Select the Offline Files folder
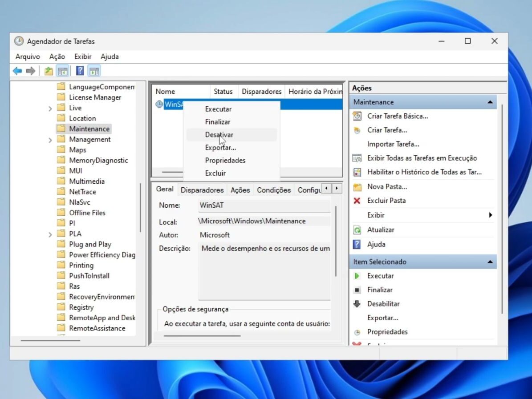The width and height of the screenshot is (532, 399). click(x=87, y=213)
